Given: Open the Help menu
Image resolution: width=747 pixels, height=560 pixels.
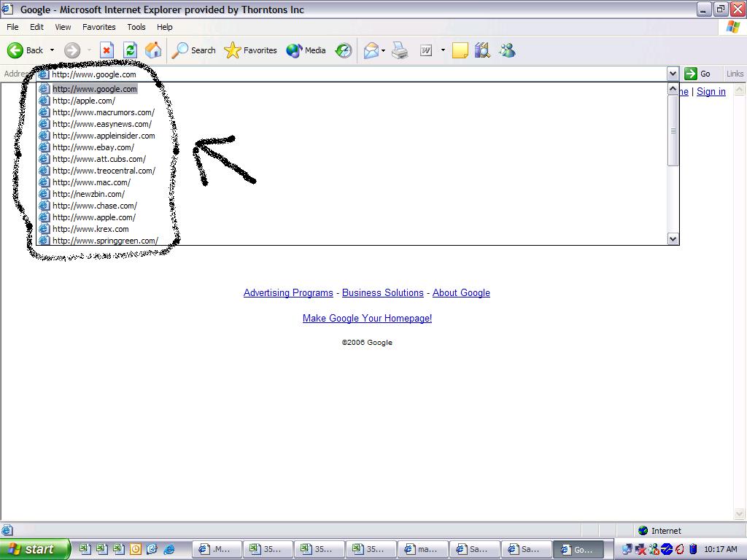Looking at the screenshot, I should (165, 27).
